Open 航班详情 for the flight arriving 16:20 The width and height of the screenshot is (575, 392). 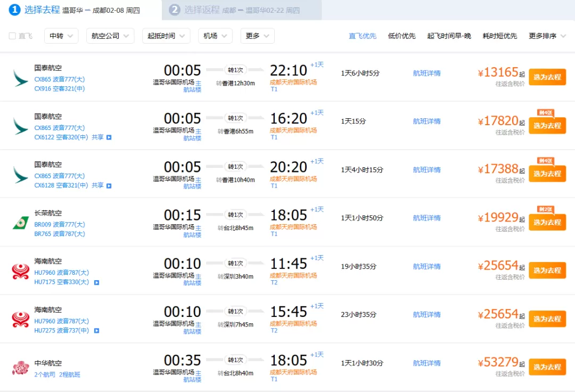click(426, 121)
